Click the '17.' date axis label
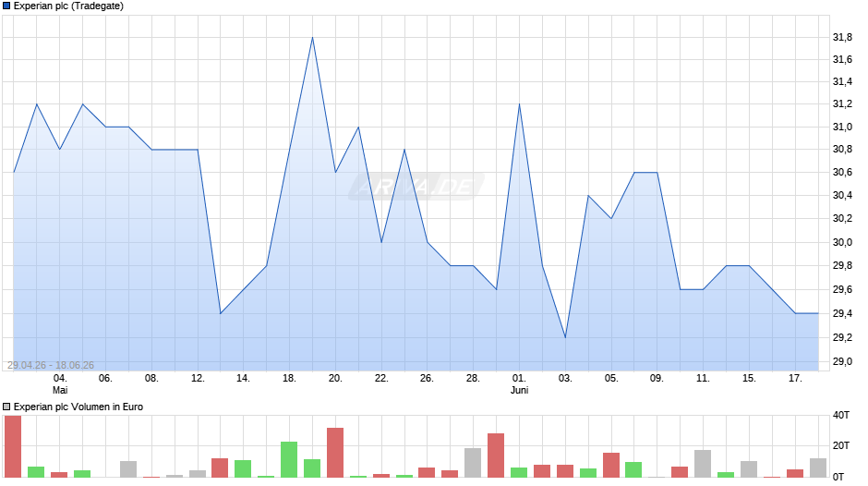Viewport: 868px width, 486px height. [x=795, y=378]
